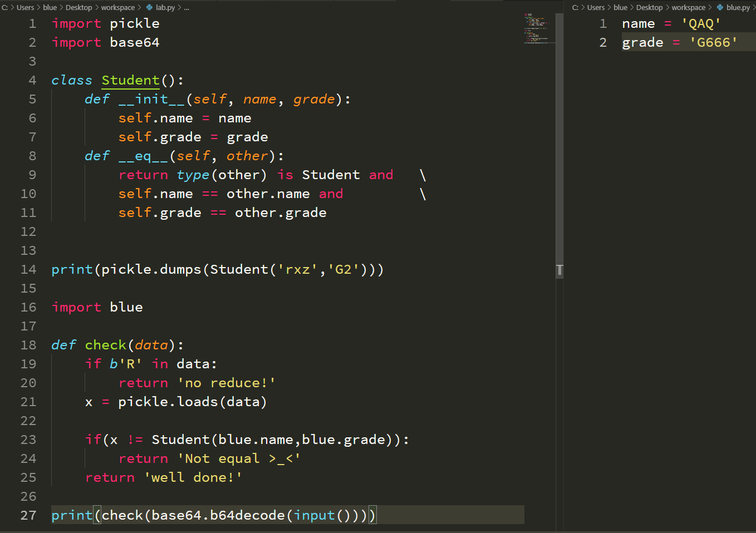
Task: Click the C: drive breadcrumb in blue.py pane
Action: click(576, 7)
